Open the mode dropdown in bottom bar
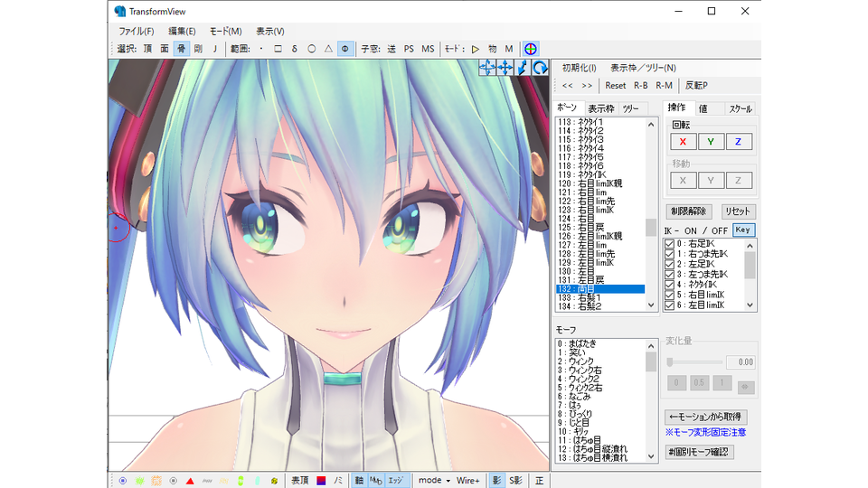This screenshot has height=488, width=868. (434, 481)
